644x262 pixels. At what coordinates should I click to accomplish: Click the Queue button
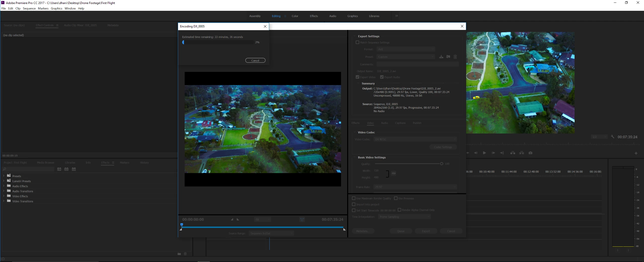[x=401, y=231]
